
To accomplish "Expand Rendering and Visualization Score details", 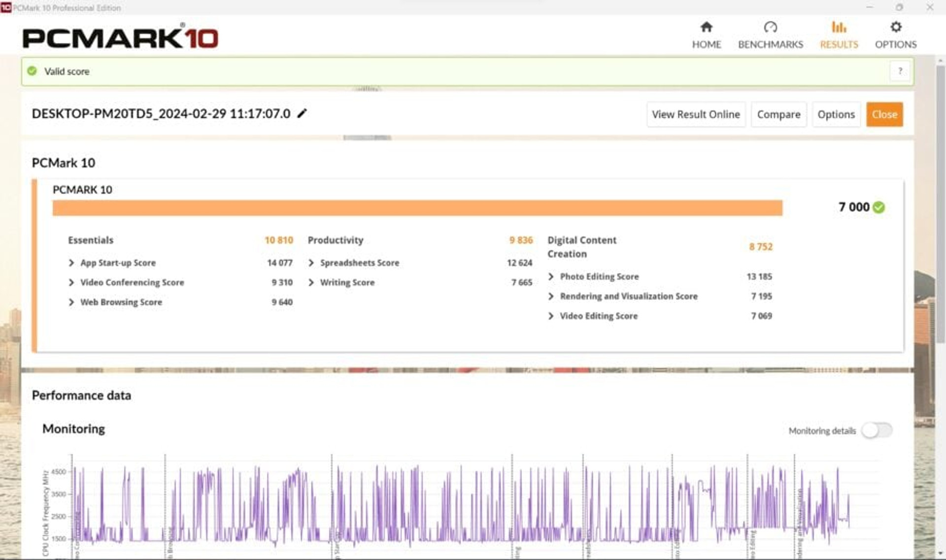I will (551, 296).
